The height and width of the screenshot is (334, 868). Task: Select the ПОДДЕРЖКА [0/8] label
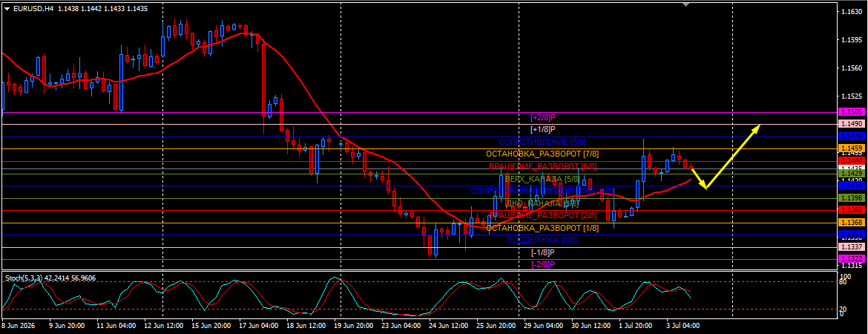542,240
